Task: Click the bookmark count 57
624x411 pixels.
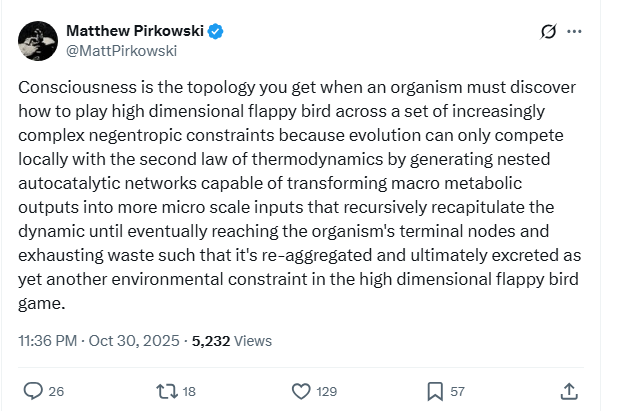Action: pyautogui.click(x=458, y=391)
